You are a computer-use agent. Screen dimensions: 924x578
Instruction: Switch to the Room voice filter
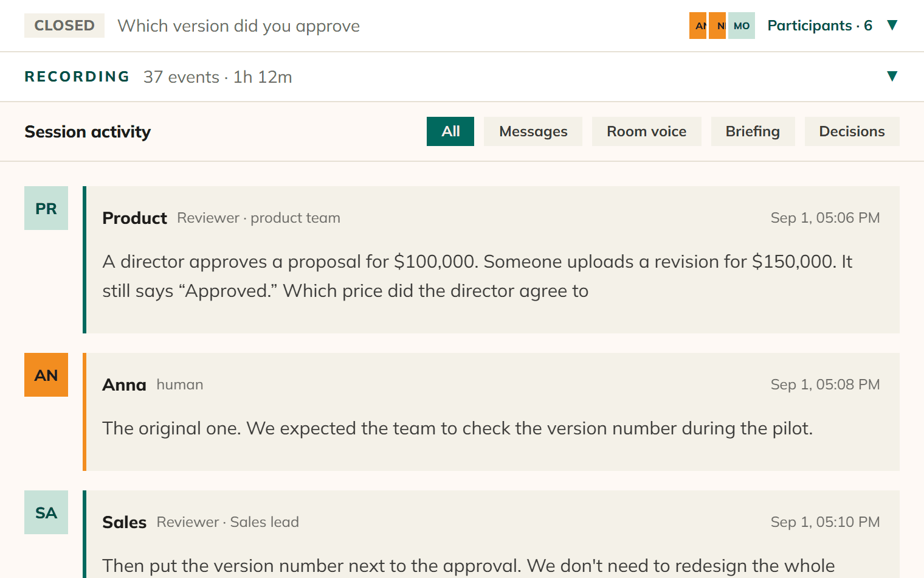point(647,131)
